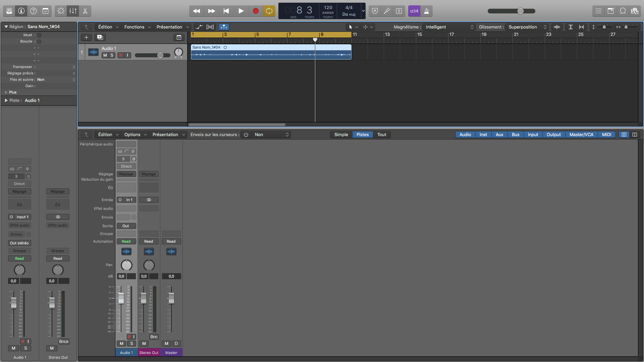Screen dimensions: 644x362
Task: Open the Library icon at top left
Action: pos(9,11)
